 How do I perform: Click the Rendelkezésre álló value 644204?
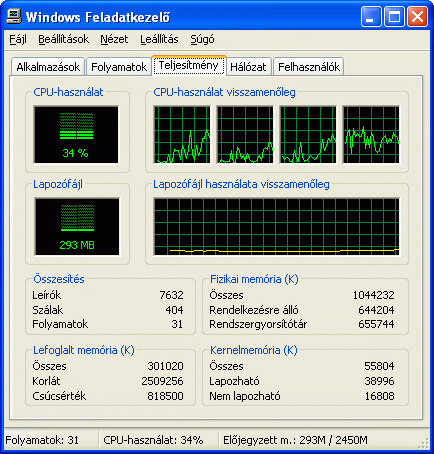coord(376,310)
